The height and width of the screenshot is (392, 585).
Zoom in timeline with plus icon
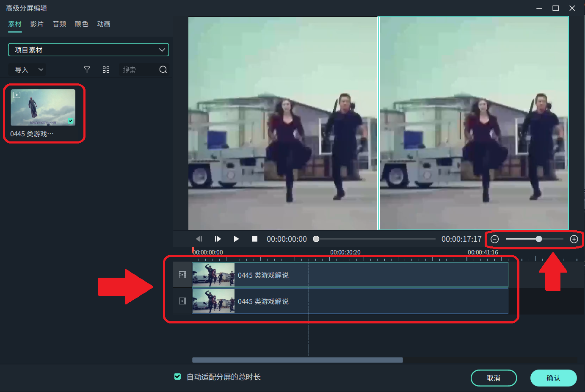[x=574, y=239]
